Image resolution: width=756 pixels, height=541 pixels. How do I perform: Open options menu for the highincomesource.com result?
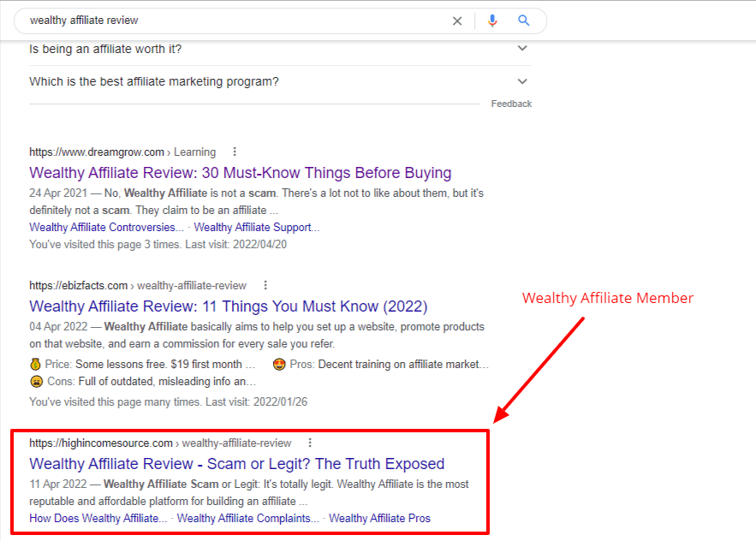(x=310, y=443)
